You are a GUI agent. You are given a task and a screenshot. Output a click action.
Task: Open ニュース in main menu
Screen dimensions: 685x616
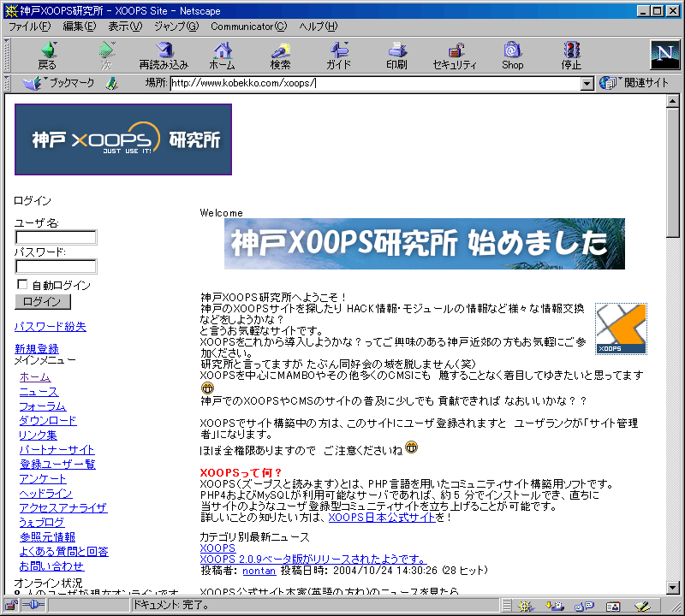(39, 392)
